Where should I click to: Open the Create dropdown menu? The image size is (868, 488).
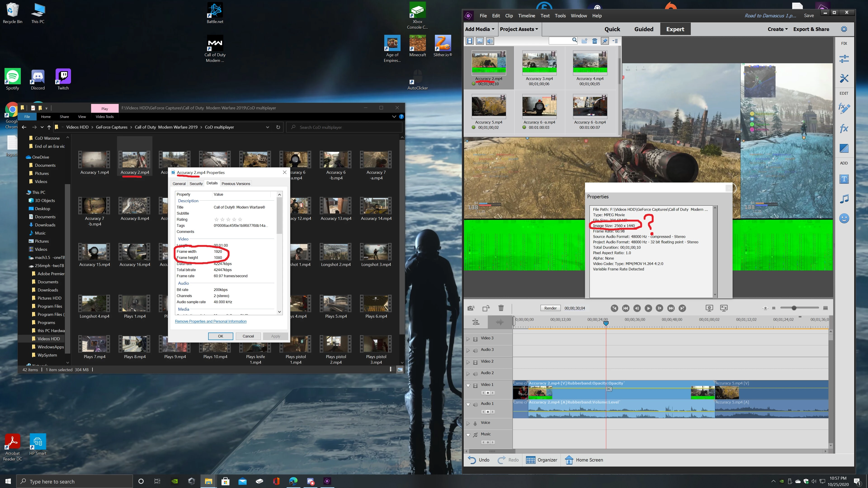click(x=777, y=29)
